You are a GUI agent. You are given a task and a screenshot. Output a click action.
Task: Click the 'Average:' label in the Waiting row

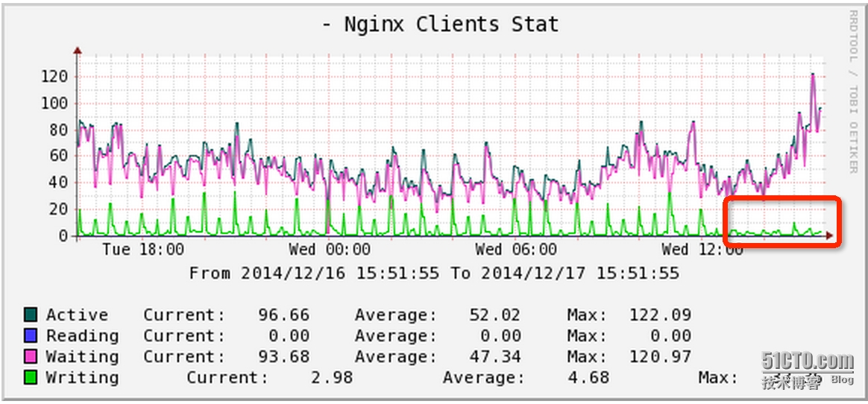tap(396, 356)
